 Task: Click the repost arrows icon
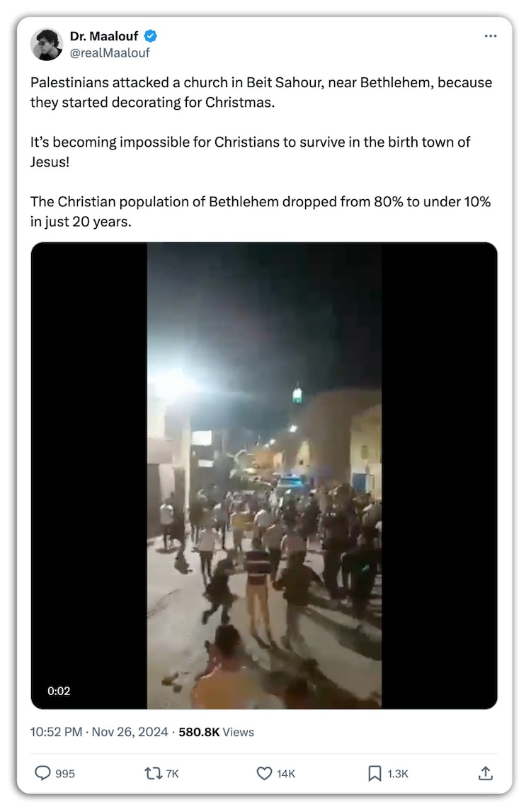153,773
